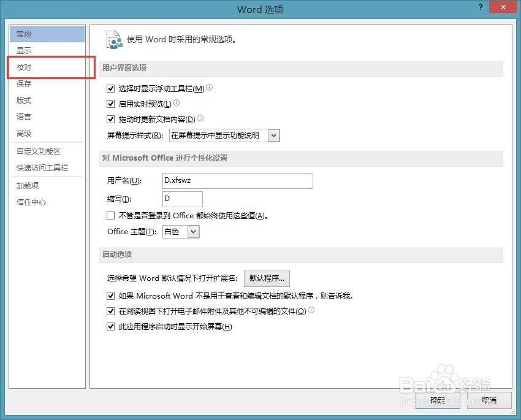Switch to the 显示 category
The width and height of the screenshot is (521, 420).
(x=47, y=50)
